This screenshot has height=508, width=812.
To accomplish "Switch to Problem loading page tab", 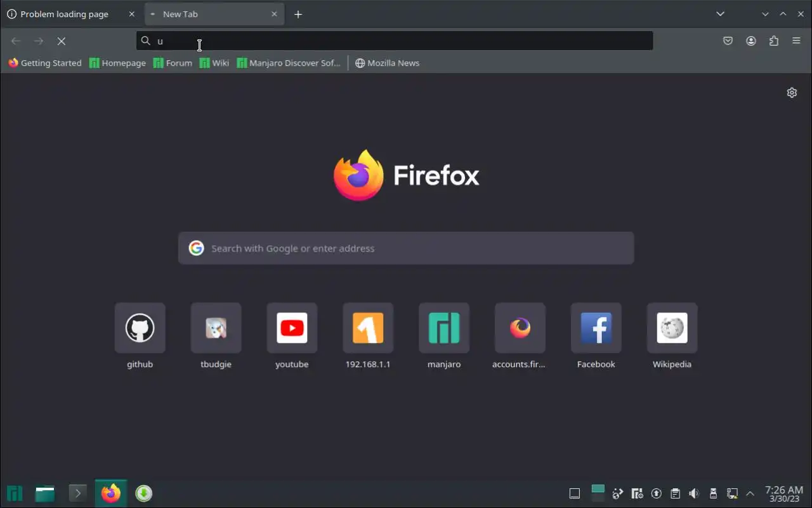I will [x=63, y=14].
